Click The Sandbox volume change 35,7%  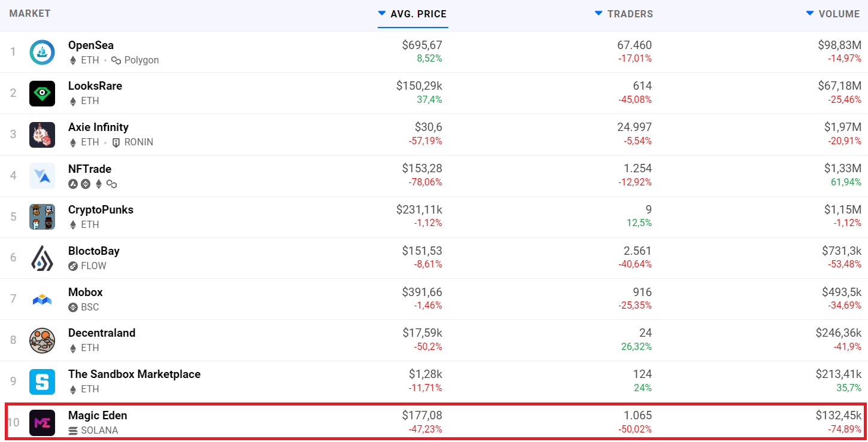click(849, 388)
